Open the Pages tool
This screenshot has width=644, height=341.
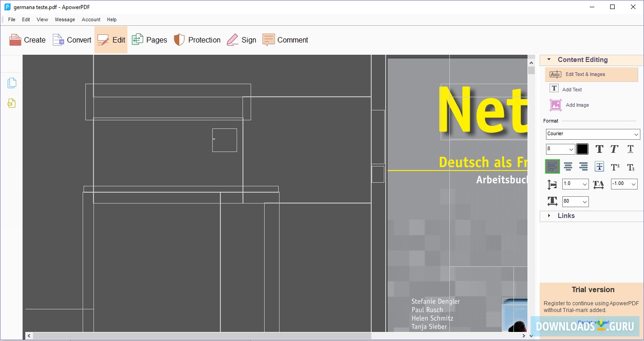149,40
